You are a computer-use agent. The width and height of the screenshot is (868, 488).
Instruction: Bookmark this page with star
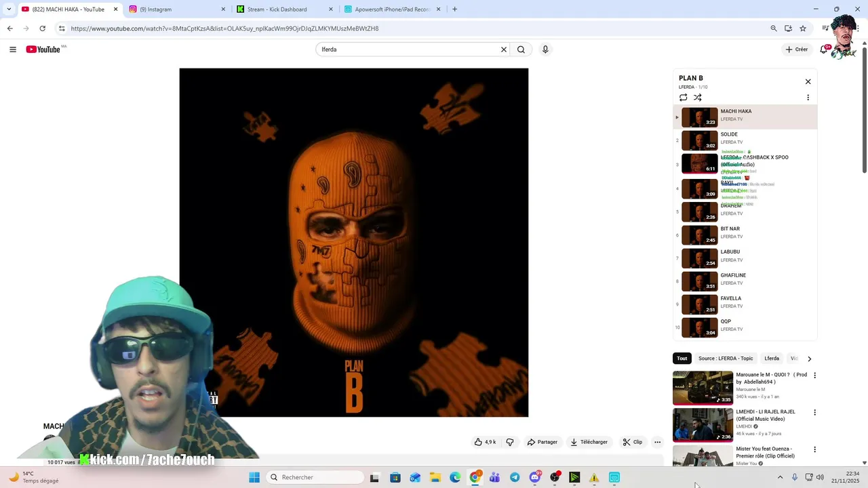point(803,28)
